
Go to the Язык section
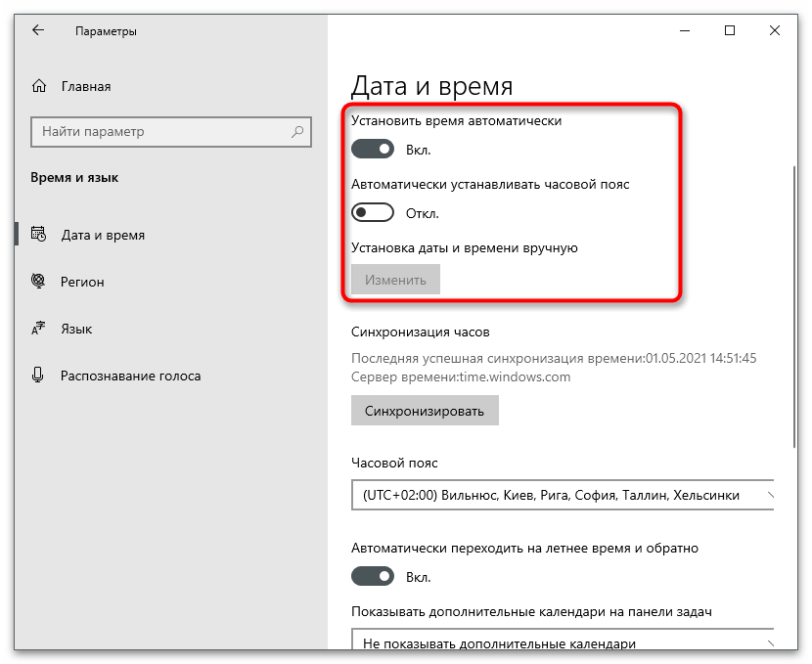click(x=76, y=329)
